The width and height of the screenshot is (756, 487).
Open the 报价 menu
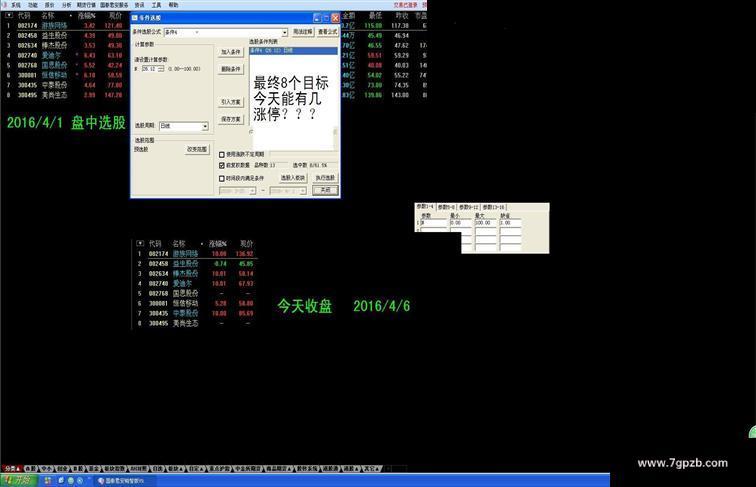49,5
